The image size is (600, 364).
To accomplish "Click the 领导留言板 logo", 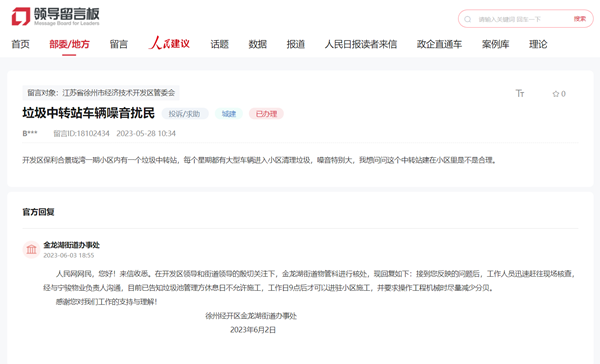I will click(x=55, y=16).
